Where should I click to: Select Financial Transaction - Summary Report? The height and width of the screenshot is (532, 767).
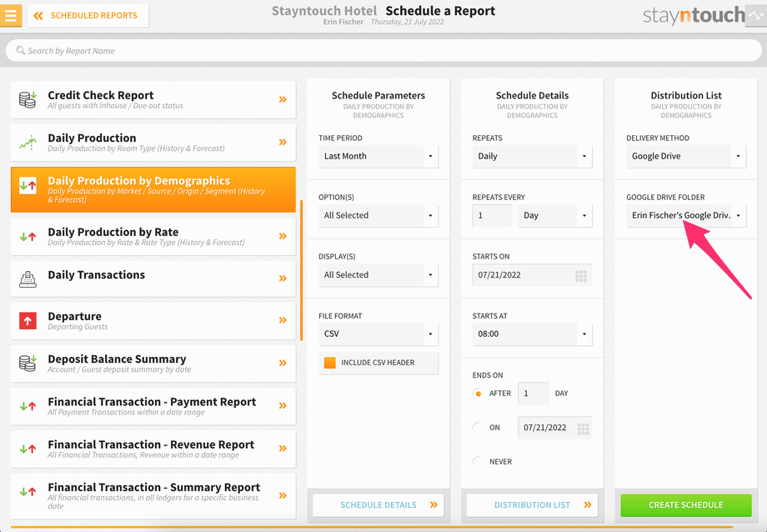point(153,496)
